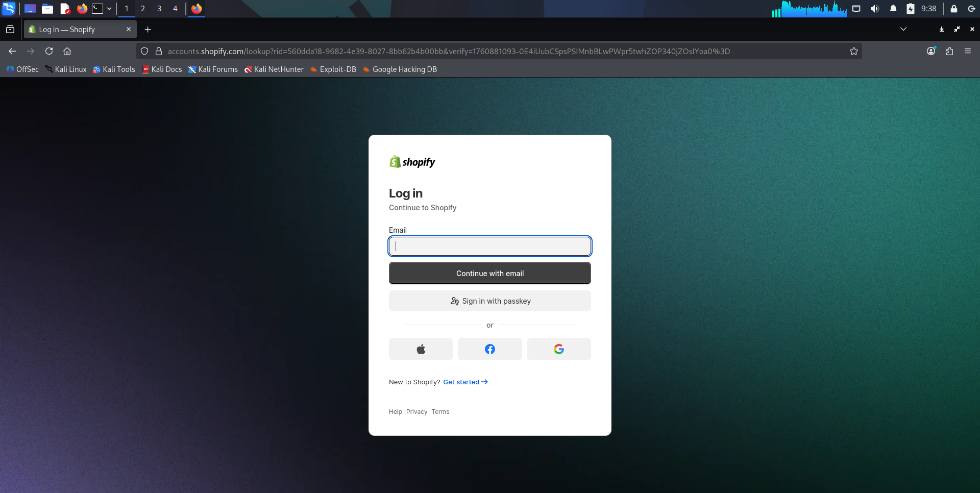Open the Kali applications menu icon
This screenshot has height=493, width=980.
(9, 9)
